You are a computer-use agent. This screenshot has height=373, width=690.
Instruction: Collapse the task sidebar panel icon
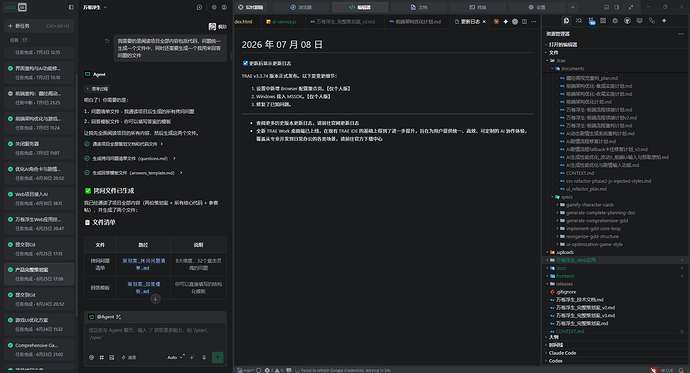(x=71, y=7)
